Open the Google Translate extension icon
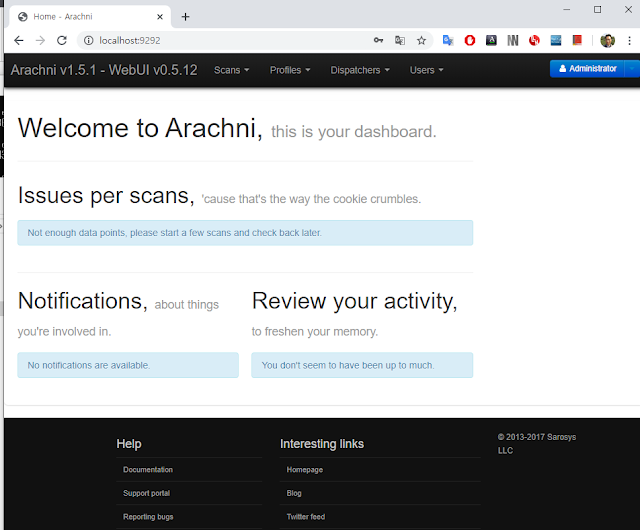Screen dimensions: 640x530 click(448, 40)
